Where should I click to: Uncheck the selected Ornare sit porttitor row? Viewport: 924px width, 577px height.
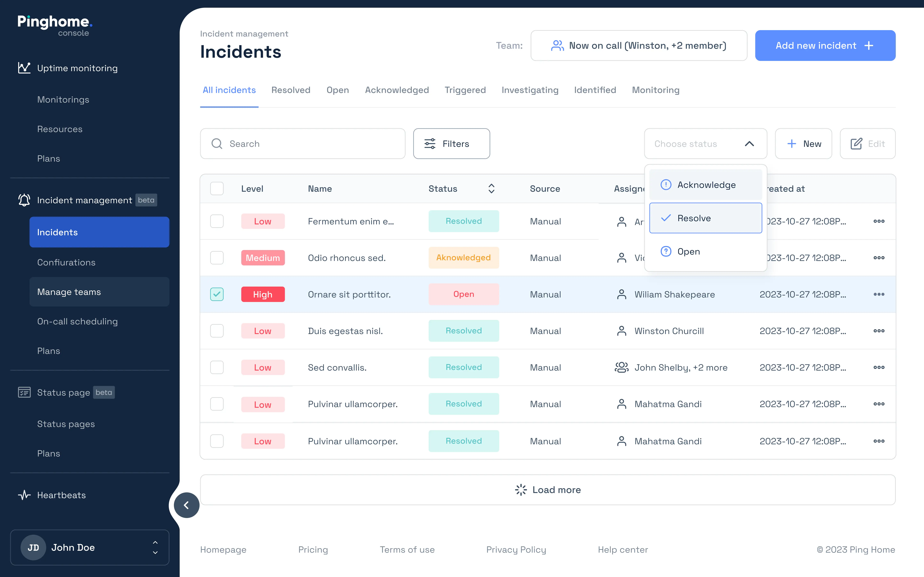tap(217, 294)
